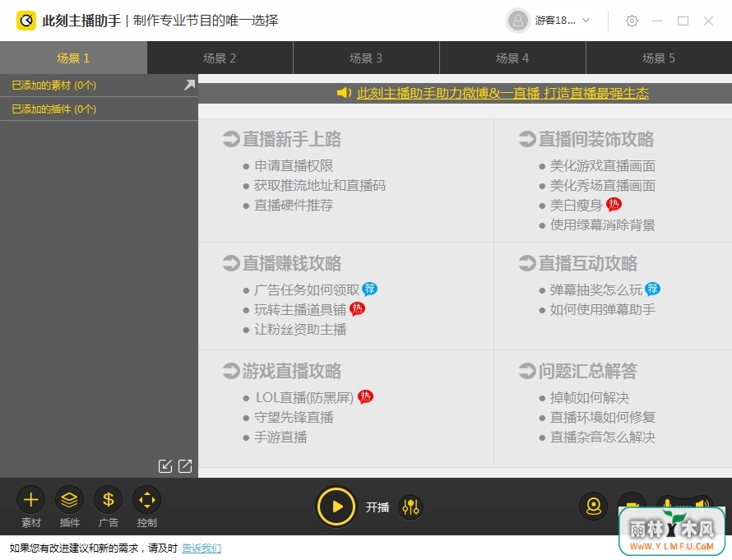Expand 已添加的插件 (0个) section
Image resolution: width=732 pixels, height=560 pixels.
tap(99, 109)
